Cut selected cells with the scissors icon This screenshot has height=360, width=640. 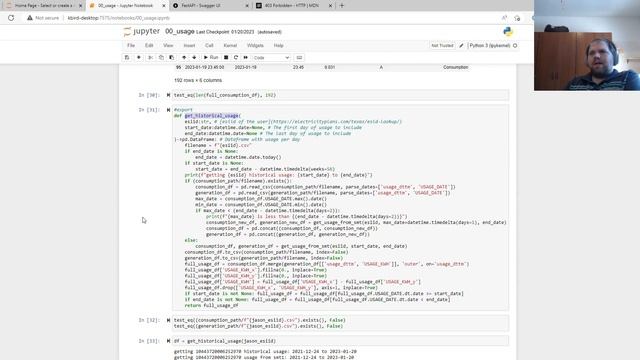[151, 58]
